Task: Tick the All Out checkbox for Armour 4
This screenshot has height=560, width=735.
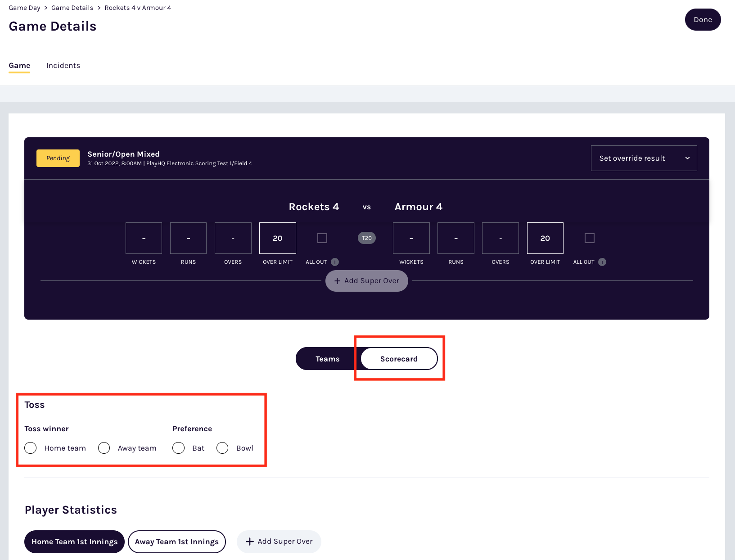Action: point(590,238)
